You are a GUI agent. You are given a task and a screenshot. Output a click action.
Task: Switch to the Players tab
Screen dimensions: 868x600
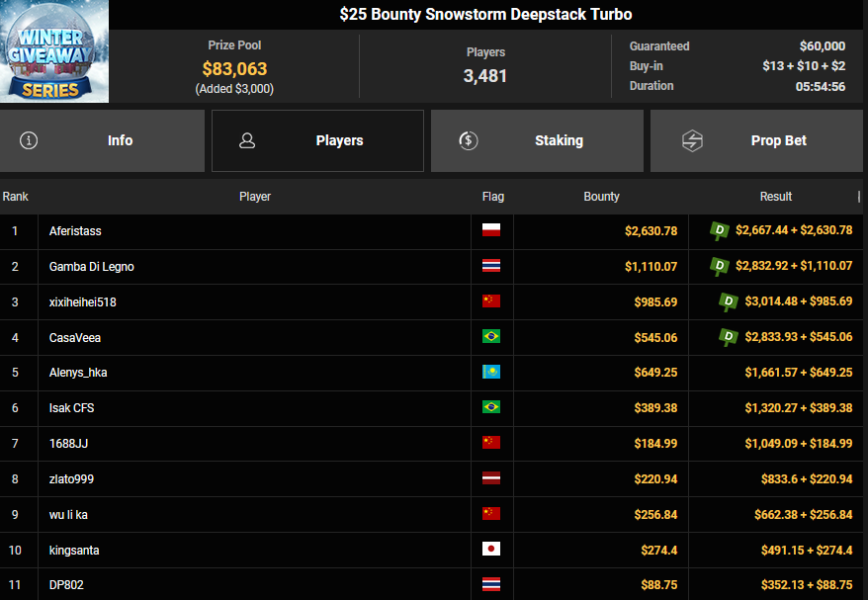[317, 140]
